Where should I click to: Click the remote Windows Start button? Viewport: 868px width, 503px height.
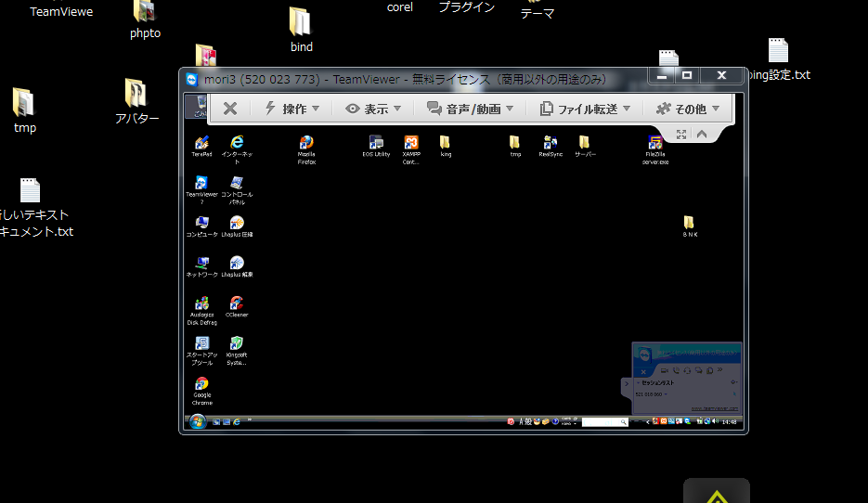(197, 421)
